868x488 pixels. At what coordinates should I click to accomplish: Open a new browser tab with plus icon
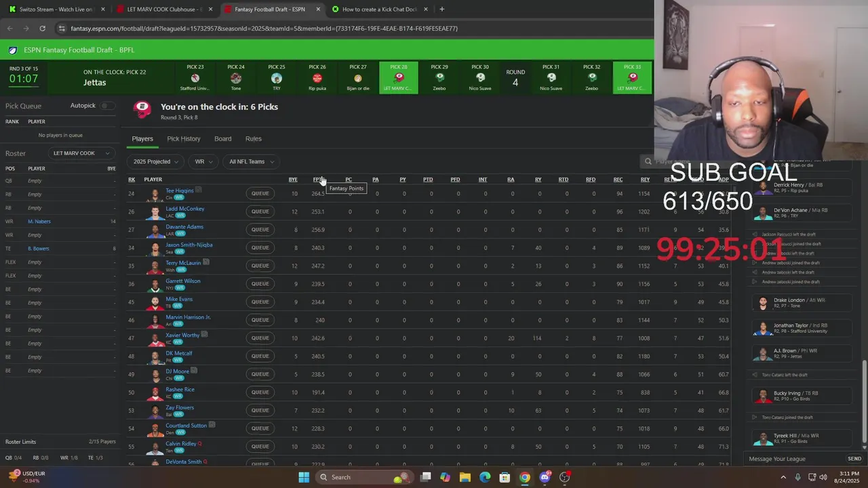(441, 9)
